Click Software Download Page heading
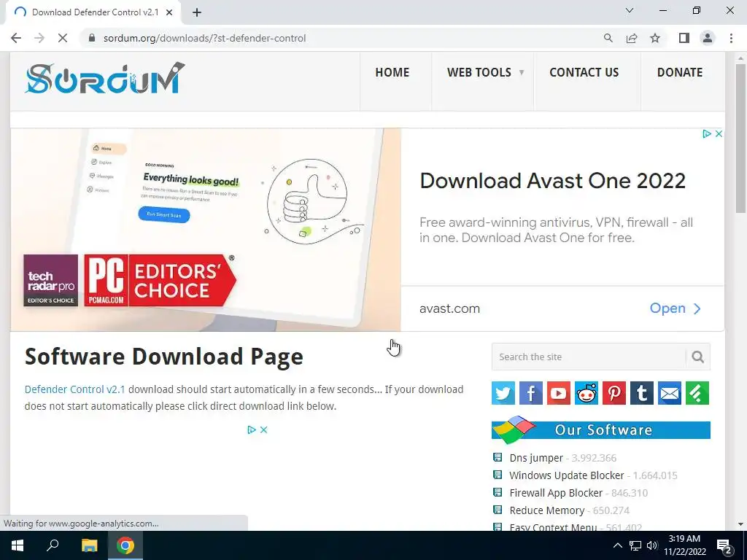Image resolution: width=747 pixels, height=560 pixels. point(164,357)
